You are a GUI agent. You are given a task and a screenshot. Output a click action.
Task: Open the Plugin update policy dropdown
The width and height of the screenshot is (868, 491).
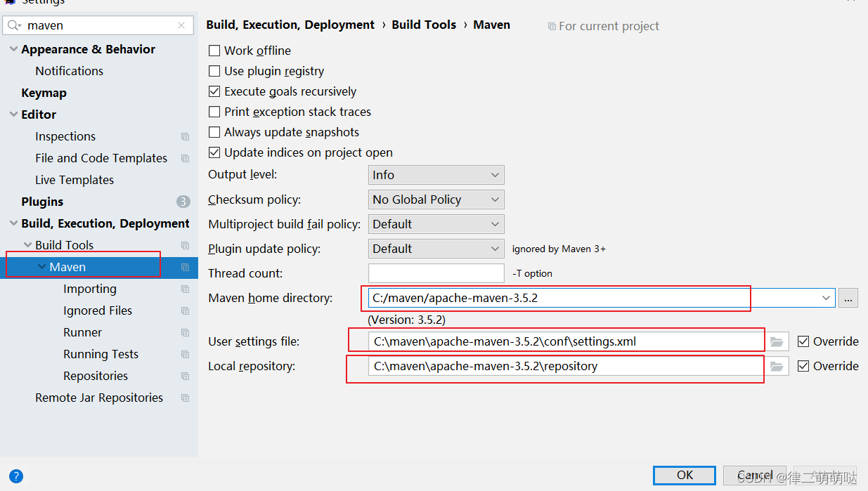coord(436,249)
